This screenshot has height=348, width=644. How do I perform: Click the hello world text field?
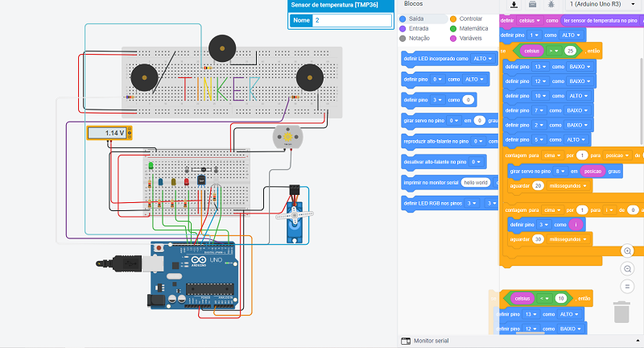pyautogui.click(x=476, y=182)
